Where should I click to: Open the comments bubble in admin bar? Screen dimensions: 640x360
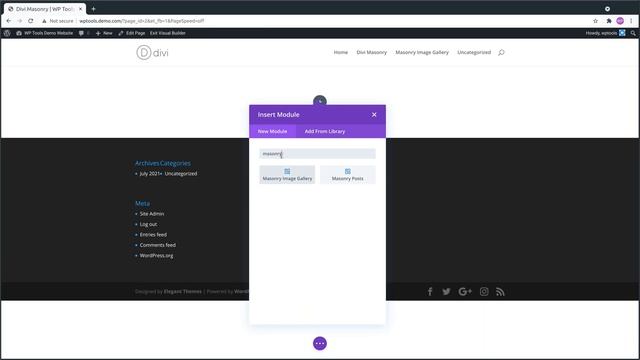click(81, 33)
